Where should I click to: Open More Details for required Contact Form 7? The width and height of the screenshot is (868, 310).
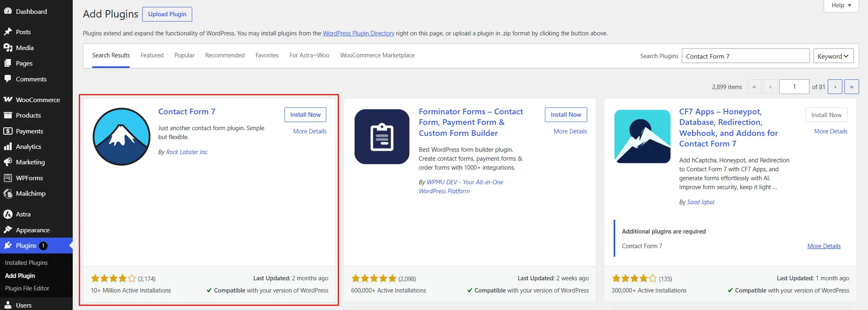[x=824, y=246]
